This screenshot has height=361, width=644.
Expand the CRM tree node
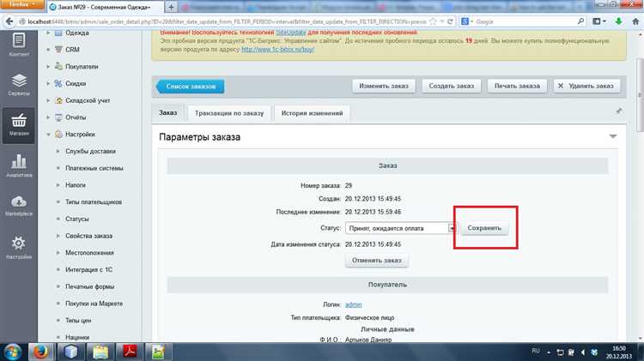[x=48, y=49]
